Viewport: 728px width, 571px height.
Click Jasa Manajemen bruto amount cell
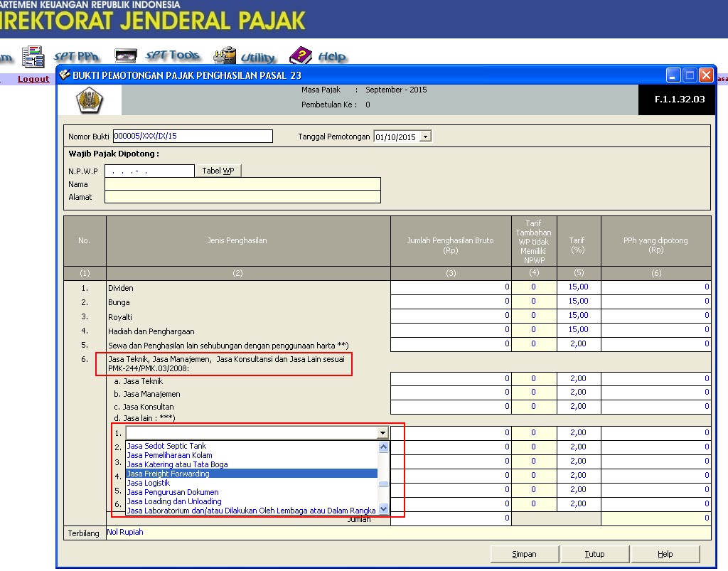point(451,393)
